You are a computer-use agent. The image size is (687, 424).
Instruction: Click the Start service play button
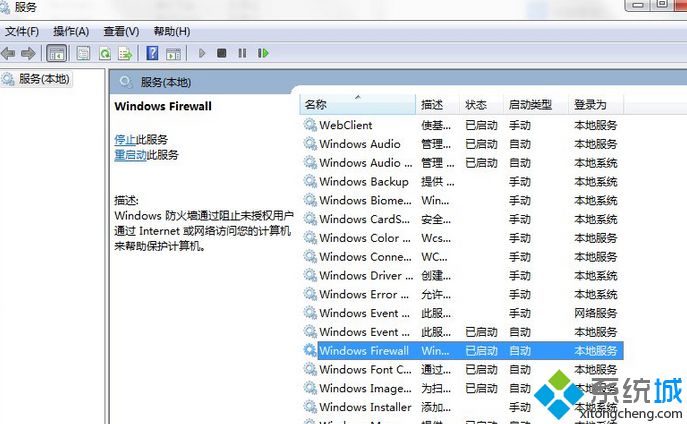point(202,53)
